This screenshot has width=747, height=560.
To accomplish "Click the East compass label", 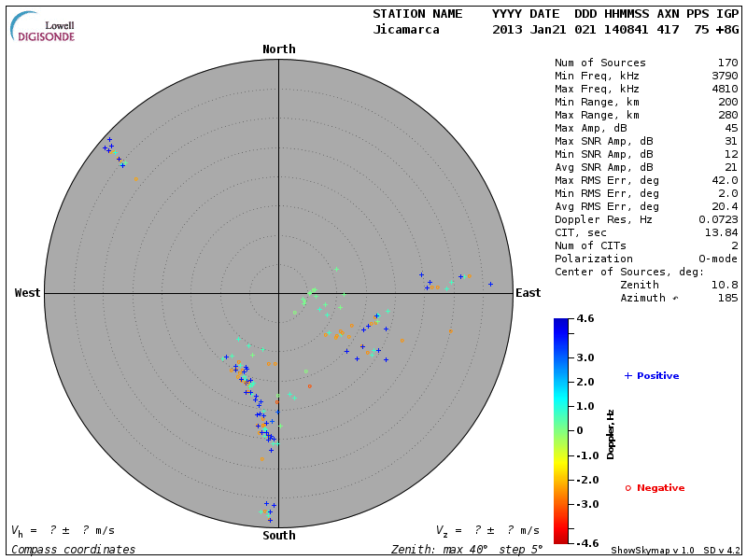I will [x=529, y=293].
